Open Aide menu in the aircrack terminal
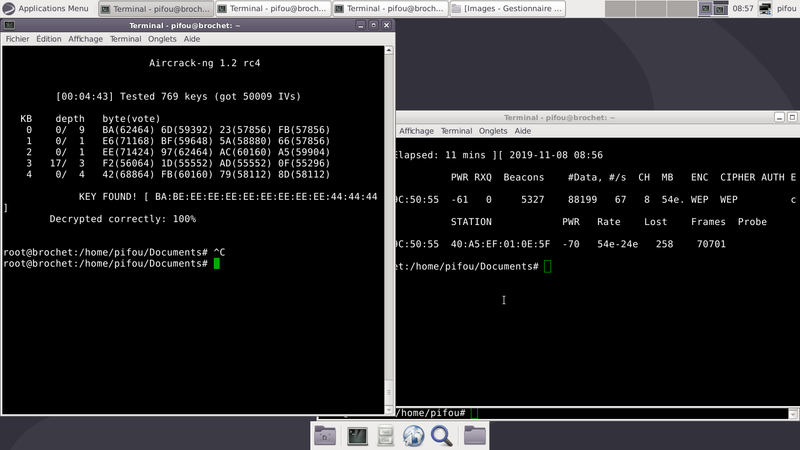The height and width of the screenshot is (450, 800). tap(191, 39)
